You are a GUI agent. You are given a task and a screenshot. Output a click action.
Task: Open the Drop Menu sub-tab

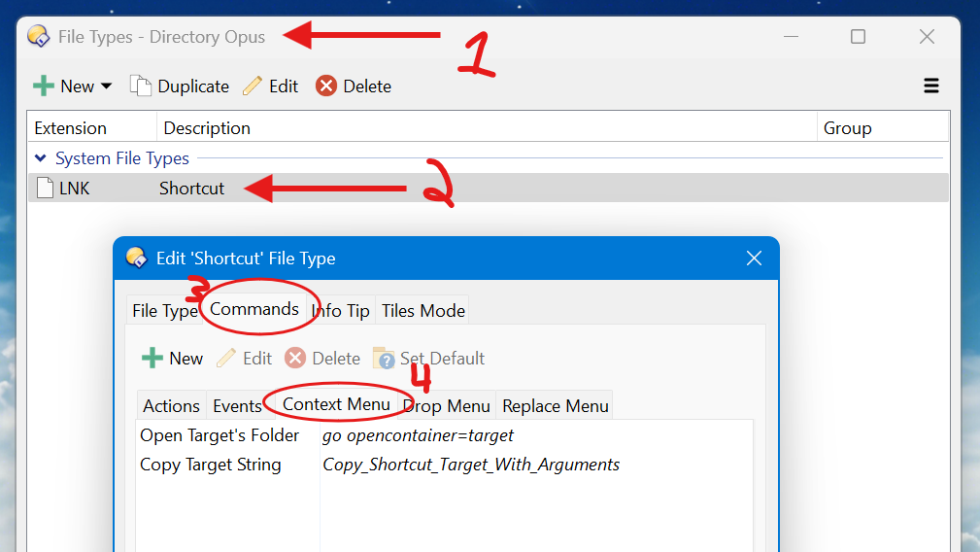(x=447, y=406)
